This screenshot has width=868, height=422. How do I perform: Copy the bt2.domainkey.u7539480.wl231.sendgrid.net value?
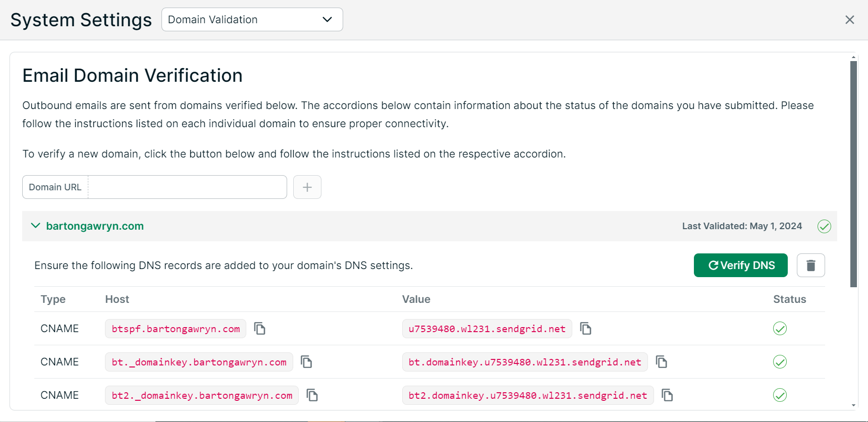[x=667, y=395]
